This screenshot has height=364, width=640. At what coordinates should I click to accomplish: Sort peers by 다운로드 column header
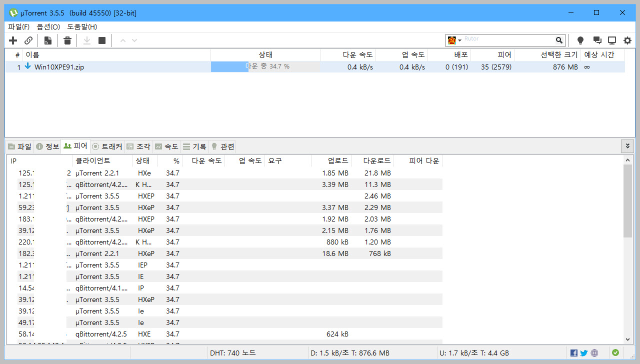point(372,161)
